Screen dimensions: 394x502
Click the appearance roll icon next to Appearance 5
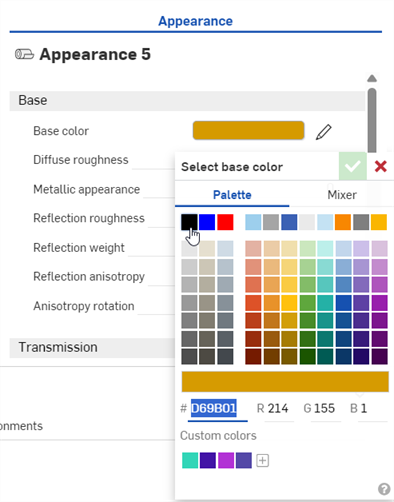24,54
